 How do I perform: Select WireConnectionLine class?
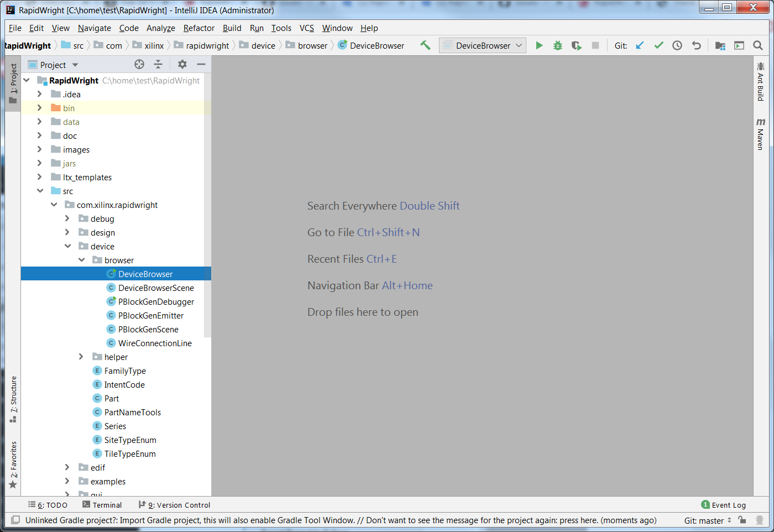click(155, 343)
